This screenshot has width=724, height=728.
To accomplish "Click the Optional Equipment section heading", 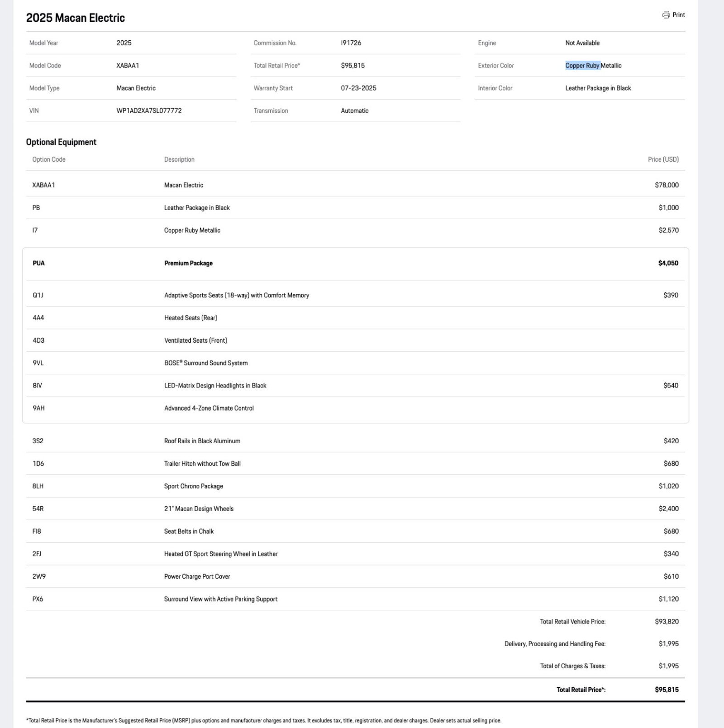I will tap(61, 142).
